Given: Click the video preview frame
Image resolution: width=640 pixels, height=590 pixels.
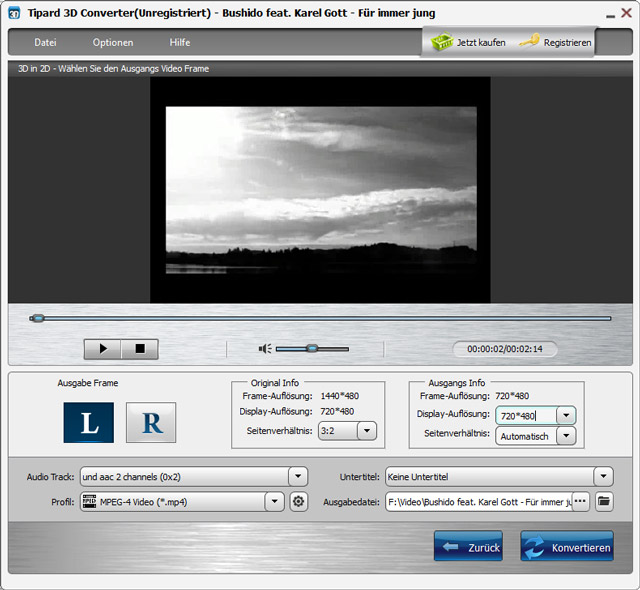Looking at the screenshot, I should pyautogui.click(x=321, y=190).
